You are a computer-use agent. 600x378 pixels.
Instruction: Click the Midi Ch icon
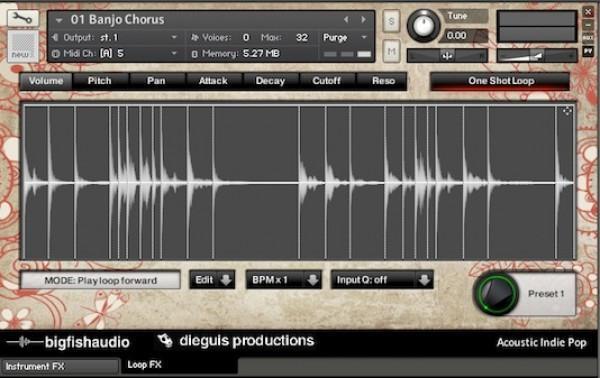point(56,54)
